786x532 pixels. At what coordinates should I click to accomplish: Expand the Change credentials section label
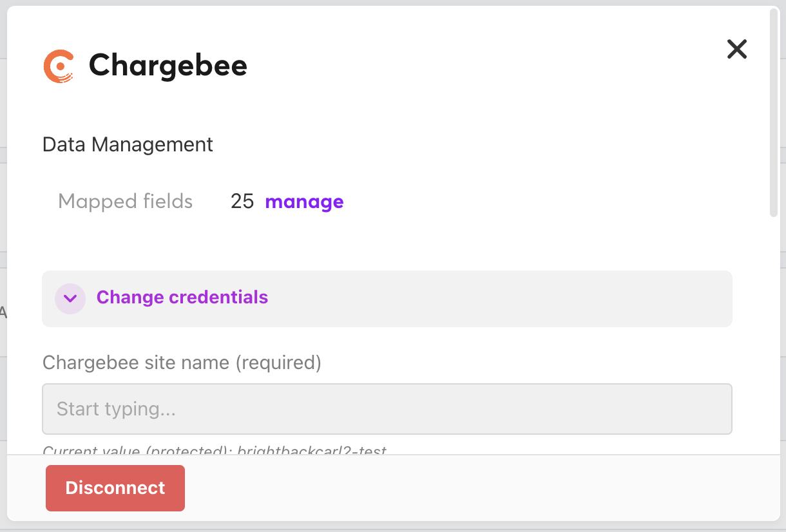coord(182,298)
